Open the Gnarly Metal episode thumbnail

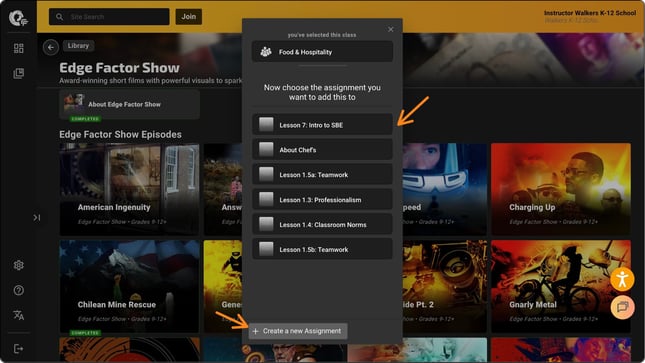tap(561, 286)
